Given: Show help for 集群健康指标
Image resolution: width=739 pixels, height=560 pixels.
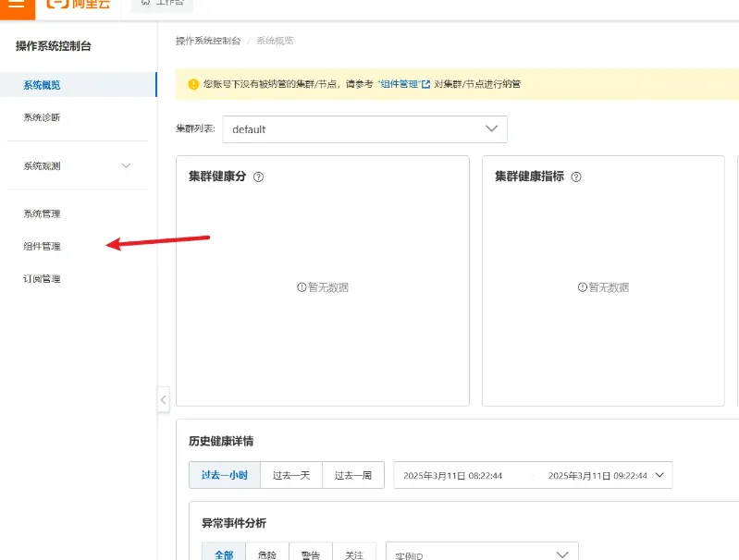Looking at the screenshot, I should tap(576, 177).
